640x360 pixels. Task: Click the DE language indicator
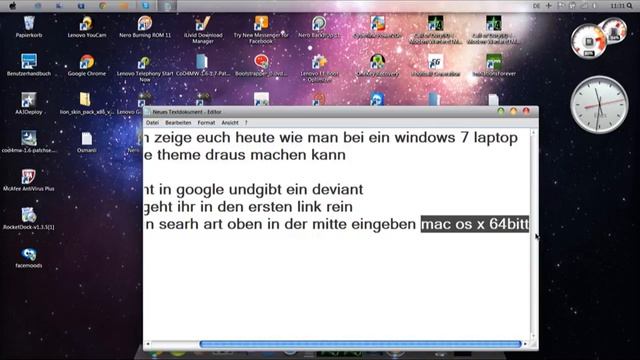click(x=536, y=6)
